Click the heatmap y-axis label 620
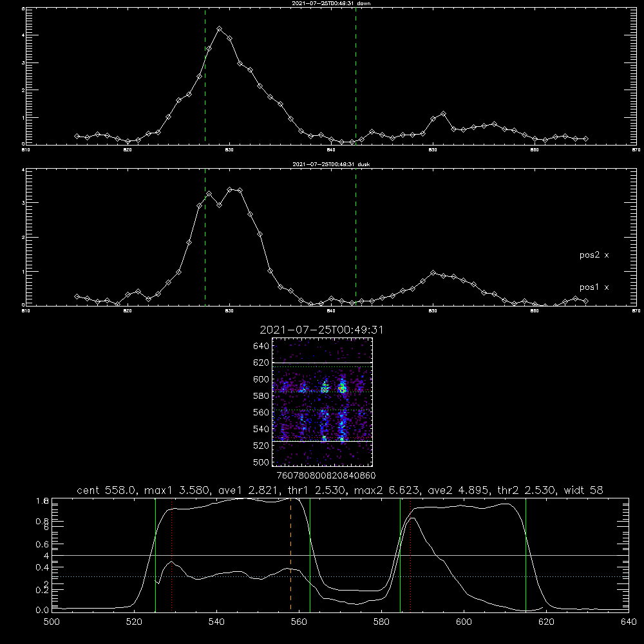 [261, 363]
